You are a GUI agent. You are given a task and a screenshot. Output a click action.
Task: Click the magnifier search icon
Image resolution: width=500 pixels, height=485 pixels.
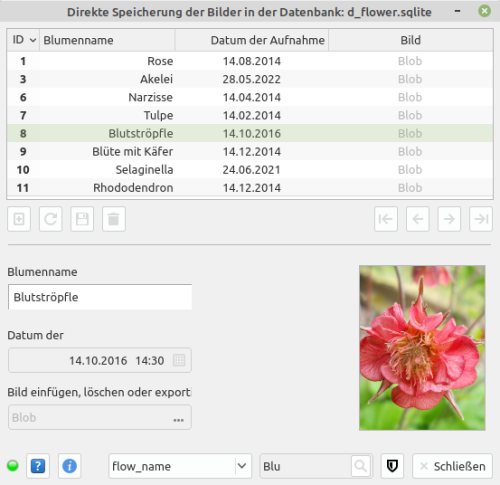click(361, 466)
